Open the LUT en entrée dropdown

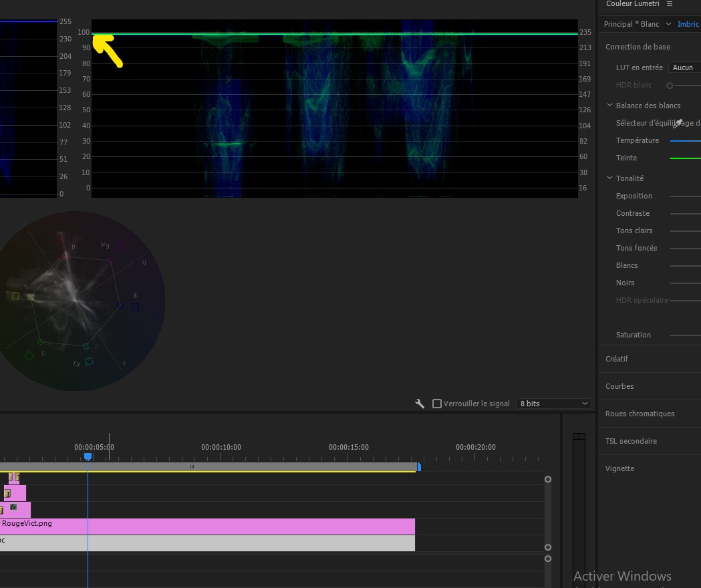(684, 67)
